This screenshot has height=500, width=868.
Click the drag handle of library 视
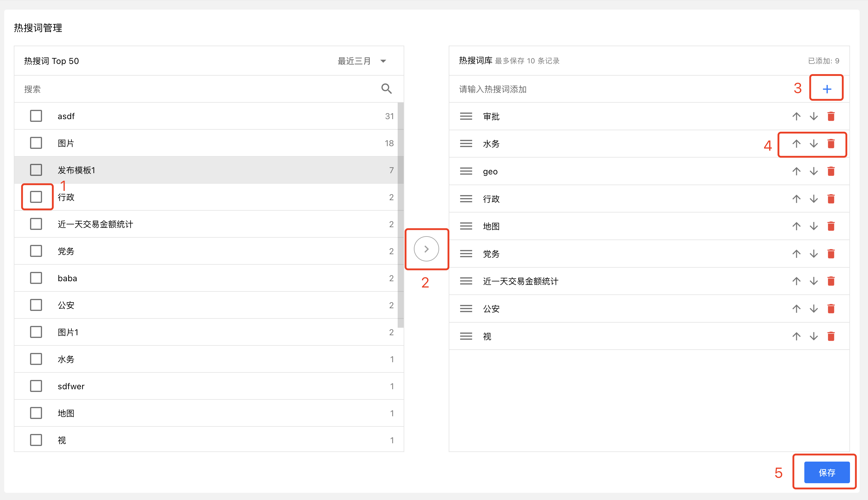(x=466, y=336)
